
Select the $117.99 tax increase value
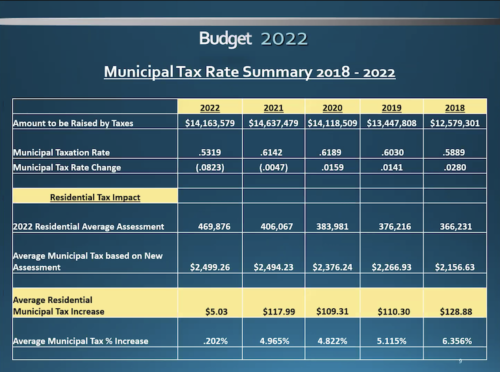pos(279,312)
